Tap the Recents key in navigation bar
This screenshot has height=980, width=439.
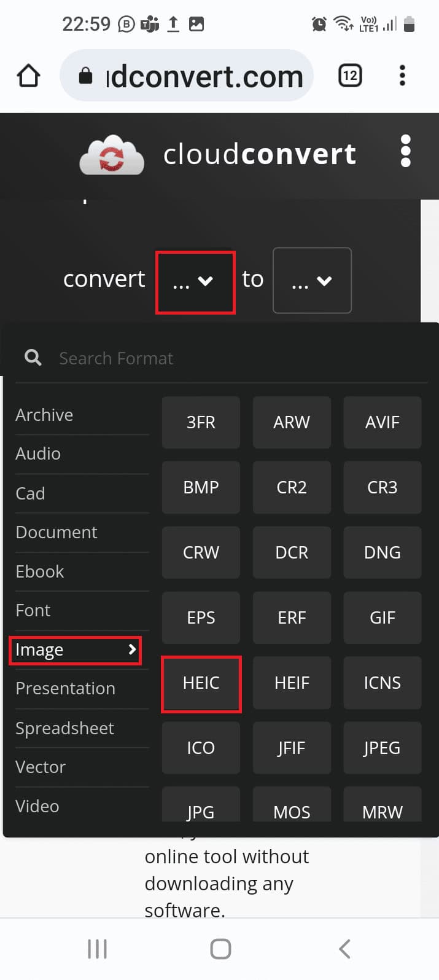[97, 948]
